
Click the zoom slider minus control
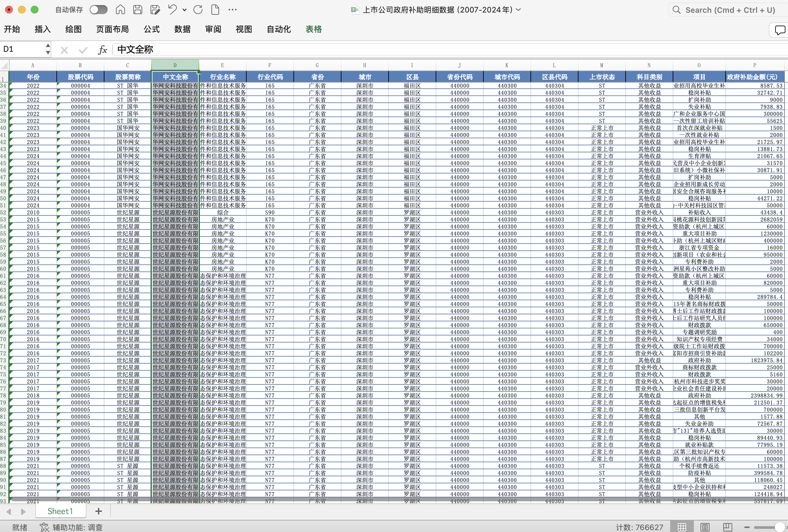[x=747, y=527]
